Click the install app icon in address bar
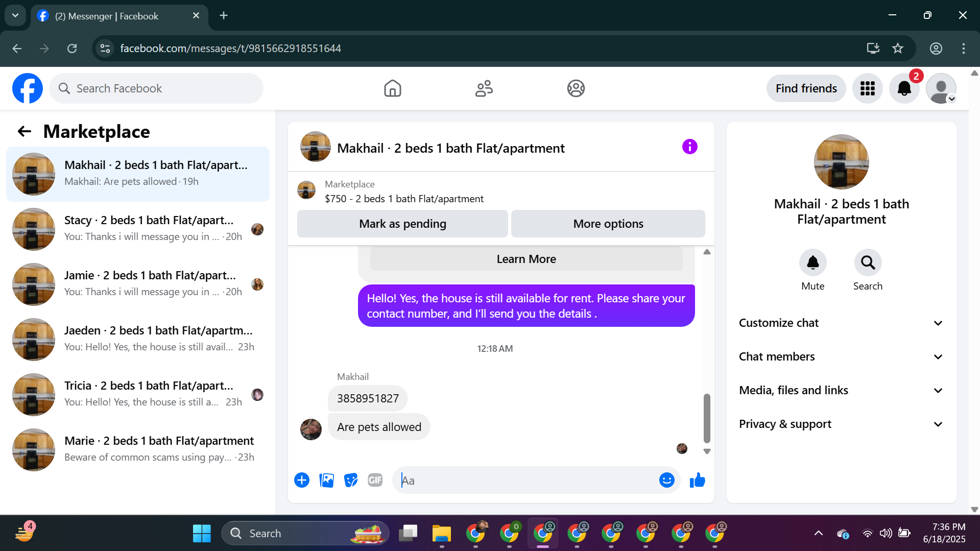 click(x=873, y=49)
